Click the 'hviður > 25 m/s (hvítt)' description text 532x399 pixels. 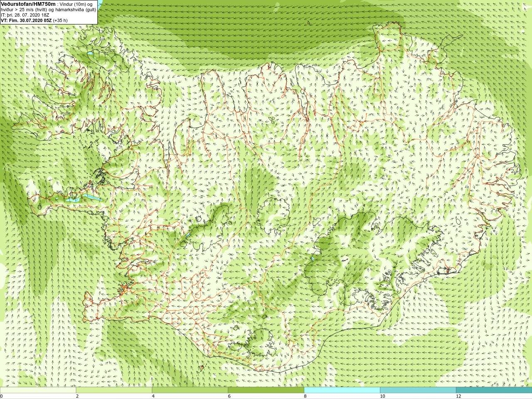coord(25,10)
